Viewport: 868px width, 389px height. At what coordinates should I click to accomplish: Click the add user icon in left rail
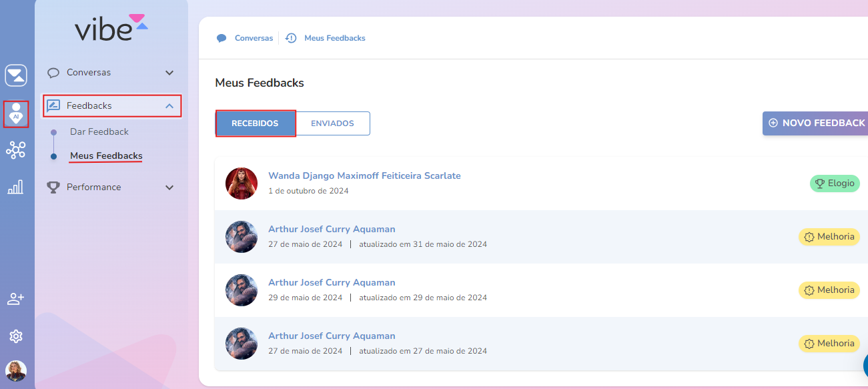(x=15, y=299)
